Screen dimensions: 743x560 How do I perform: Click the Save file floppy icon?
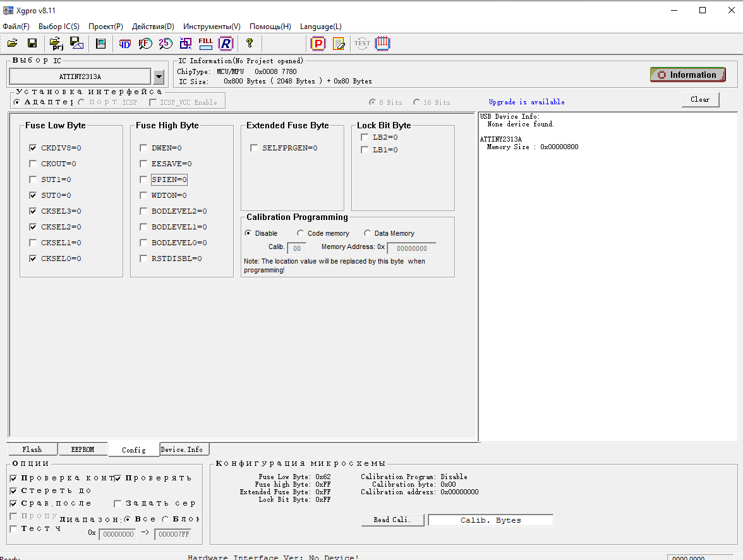(x=32, y=44)
